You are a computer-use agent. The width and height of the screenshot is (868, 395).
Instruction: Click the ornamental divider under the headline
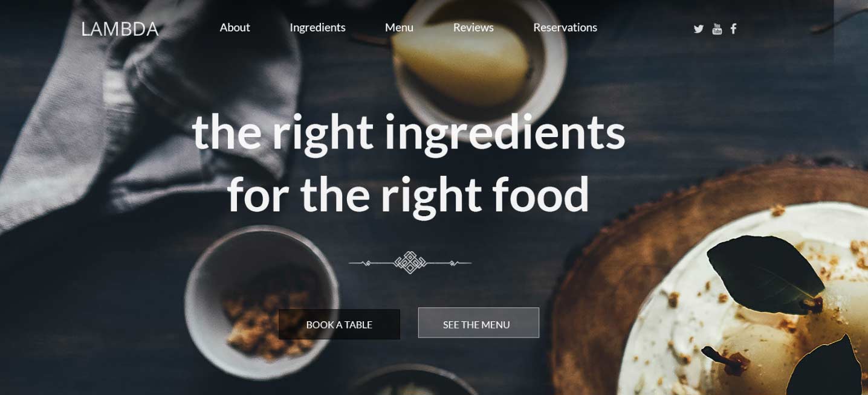pyautogui.click(x=410, y=263)
